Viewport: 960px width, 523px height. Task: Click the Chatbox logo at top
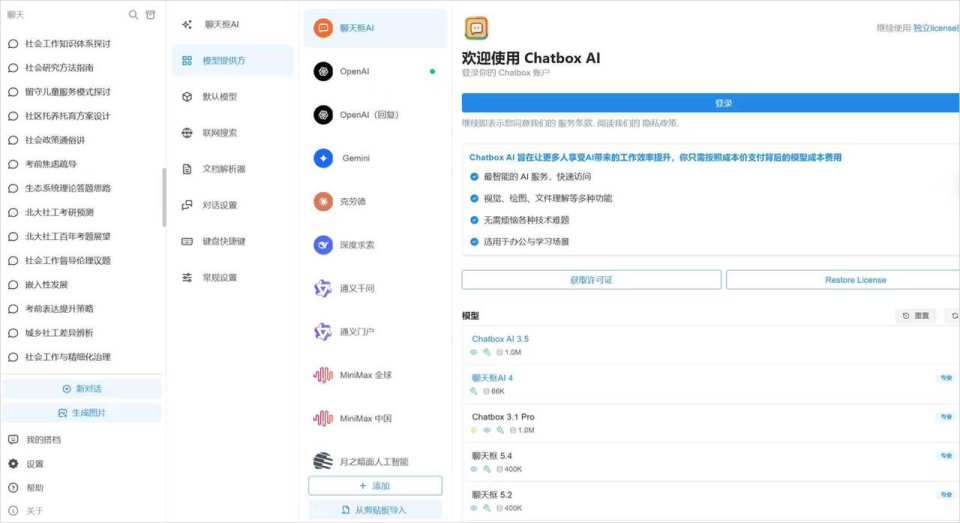click(476, 28)
